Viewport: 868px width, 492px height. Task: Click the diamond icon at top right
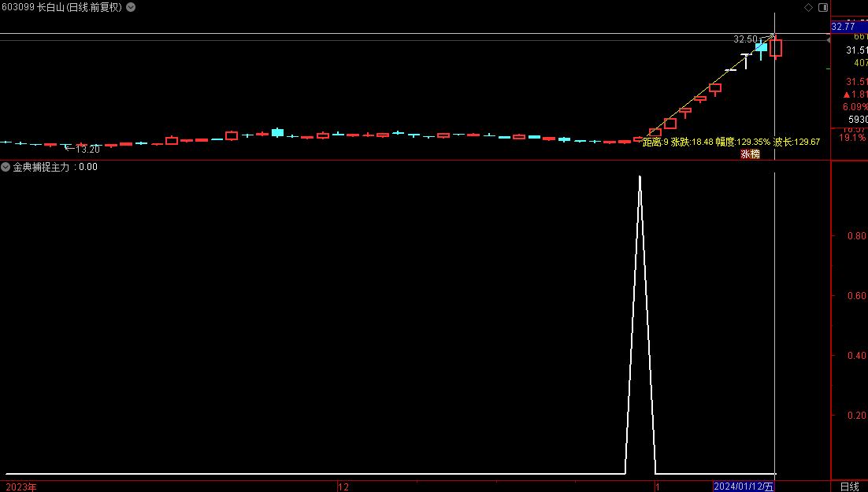point(808,7)
